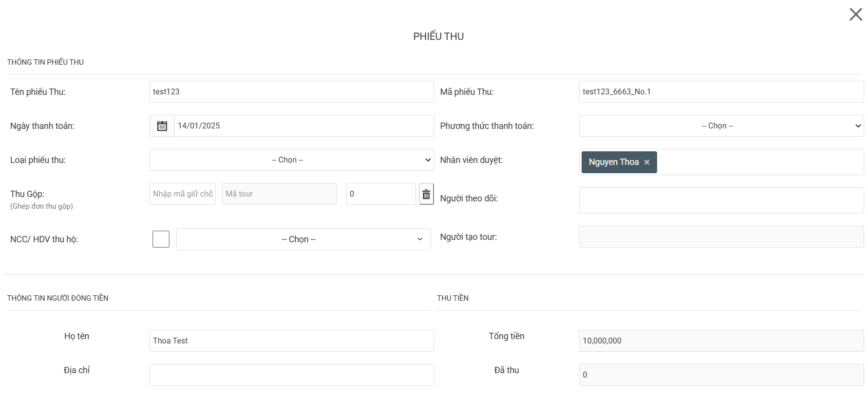Click the Đã thu value field
The height and width of the screenshot is (397, 868).
(x=721, y=375)
